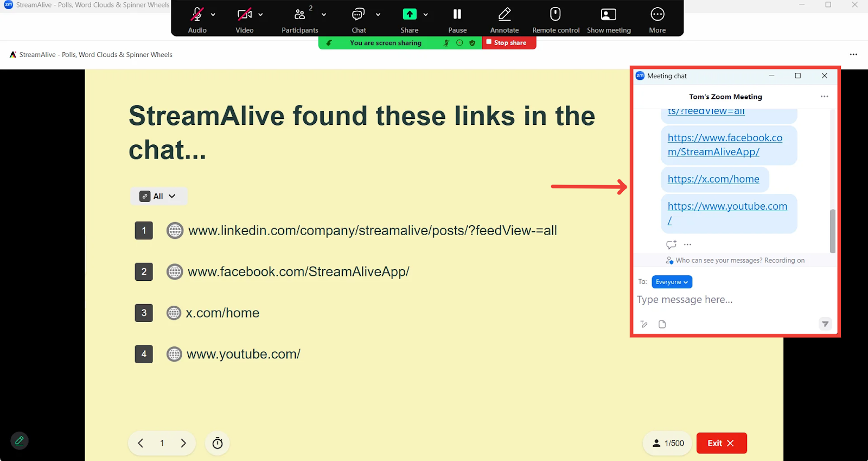Click the Meeting chat scrollbar
868x461 pixels.
tap(833, 231)
